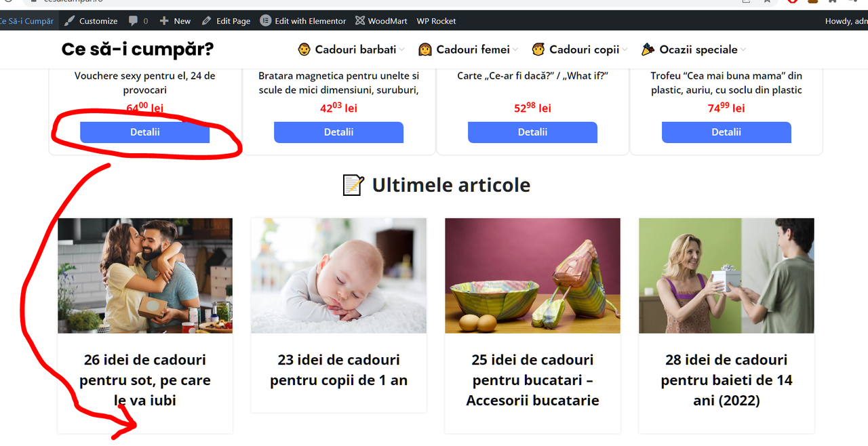868x446 pixels.
Task: Click the Ce să-i cumpăr? site logo
Action: pos(138,49)
